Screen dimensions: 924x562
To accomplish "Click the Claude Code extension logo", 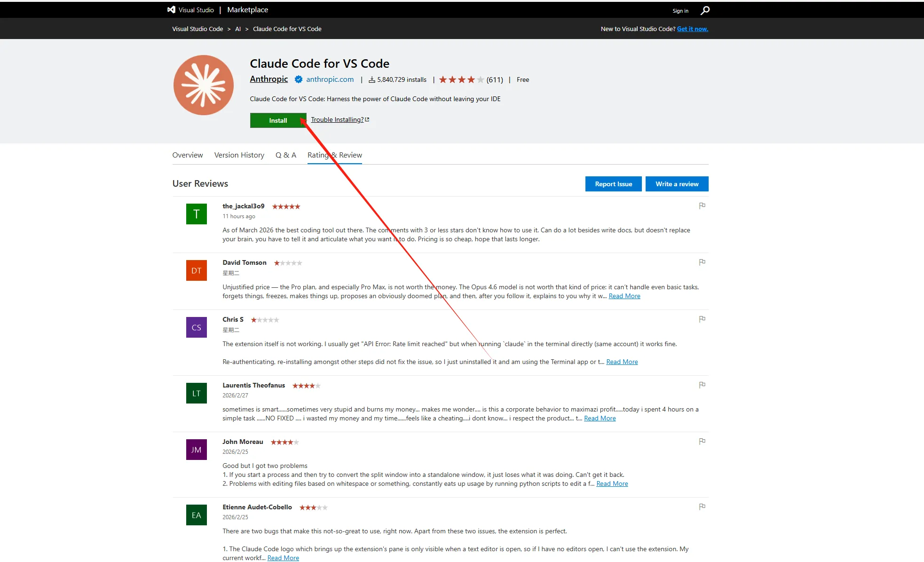I will pos(203,85).
